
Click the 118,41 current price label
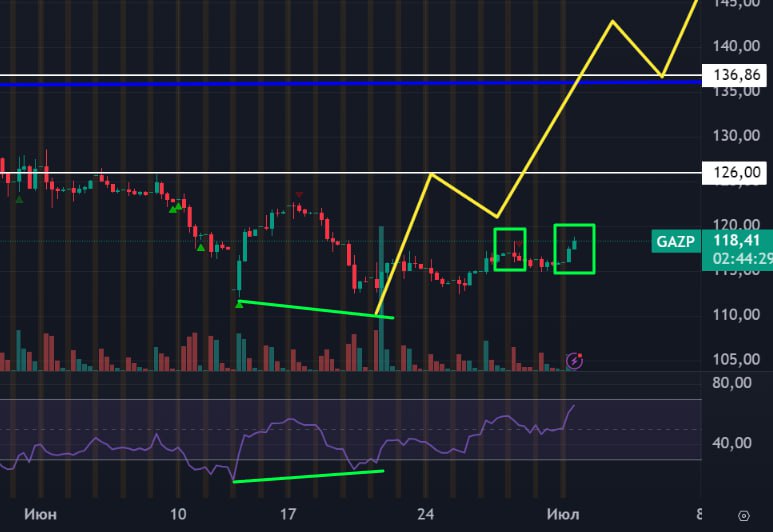[x=736, y=241]
